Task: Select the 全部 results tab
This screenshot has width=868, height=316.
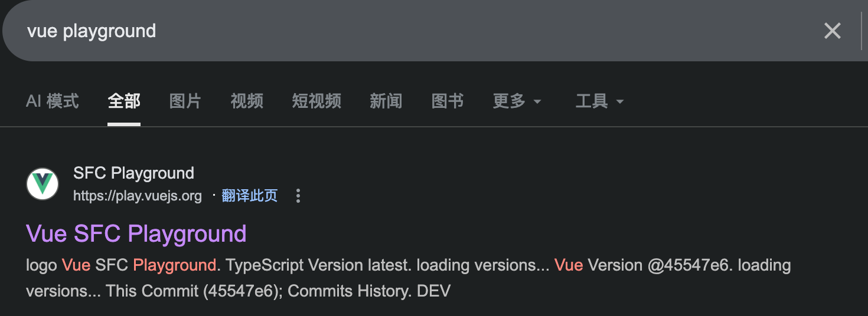Action: click(124, 101)
